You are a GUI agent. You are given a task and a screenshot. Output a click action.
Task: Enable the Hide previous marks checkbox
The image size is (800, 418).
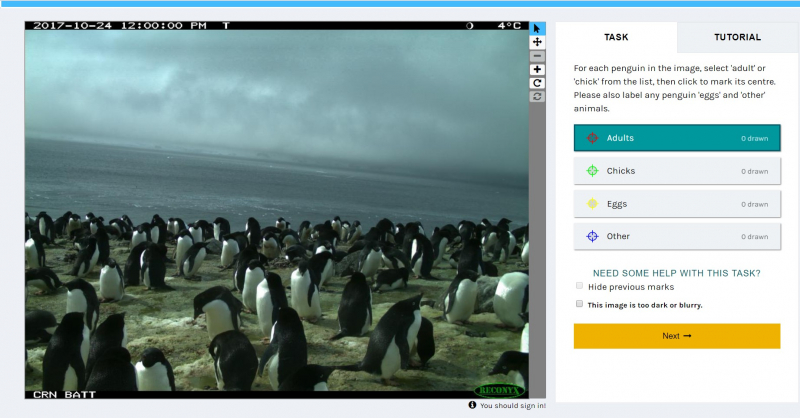[579, 287]
